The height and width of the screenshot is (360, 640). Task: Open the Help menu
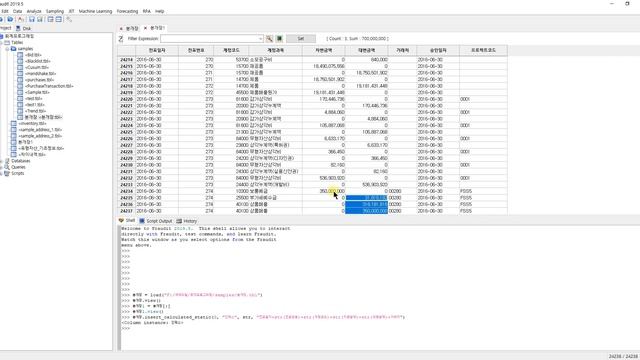point(160,11)
